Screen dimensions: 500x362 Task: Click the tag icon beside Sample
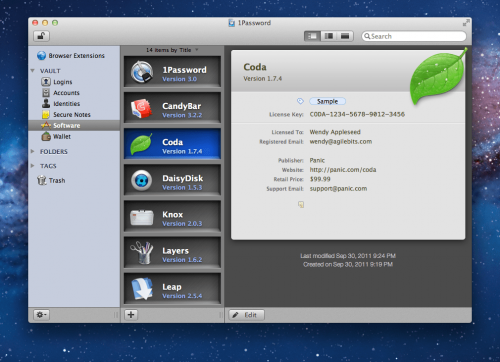click(300, 101)
